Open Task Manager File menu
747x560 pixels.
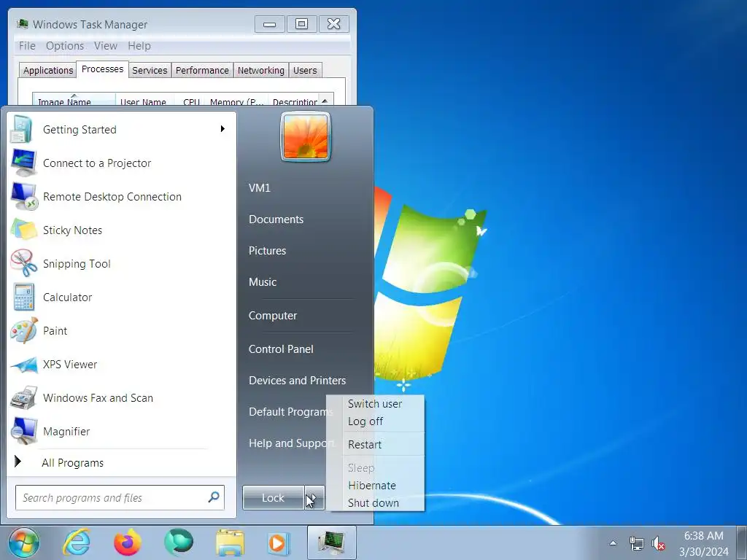pos(27,46)
